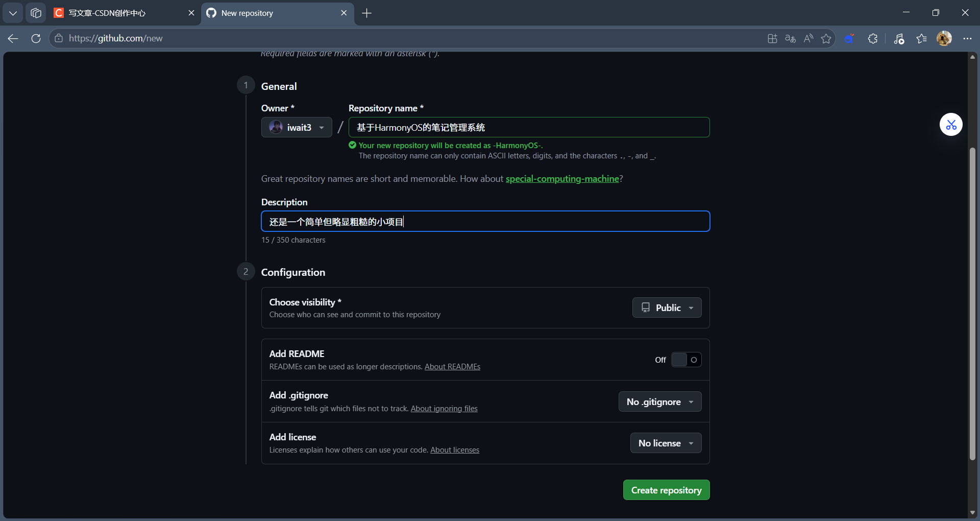980x521 pixels.
Task: Click the 'Your new repository will be created' message
Action: click(x=450, y=146)
